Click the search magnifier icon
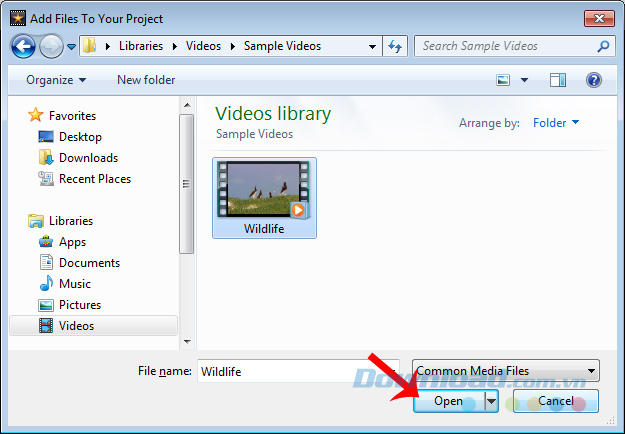625x434 pixels. (603, 46)
